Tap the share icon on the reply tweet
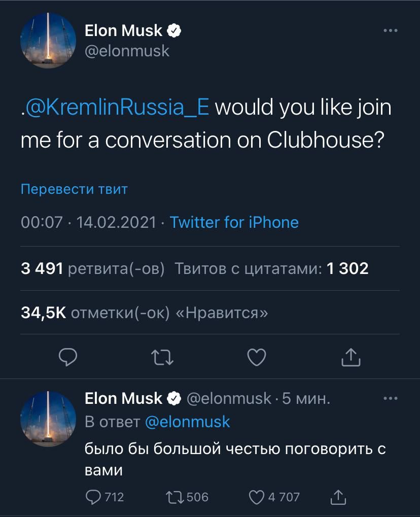 click(338, 497)
